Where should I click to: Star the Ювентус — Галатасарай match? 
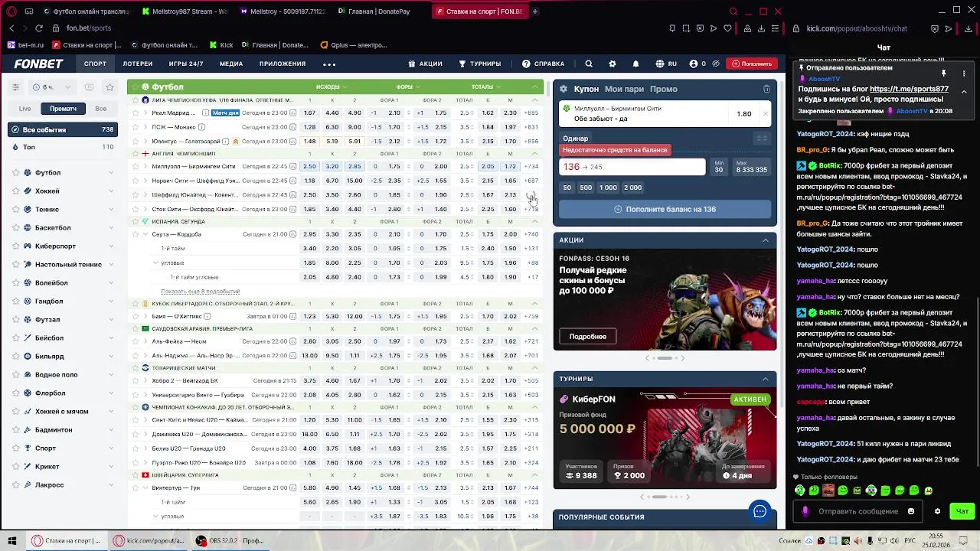(135, 142)
